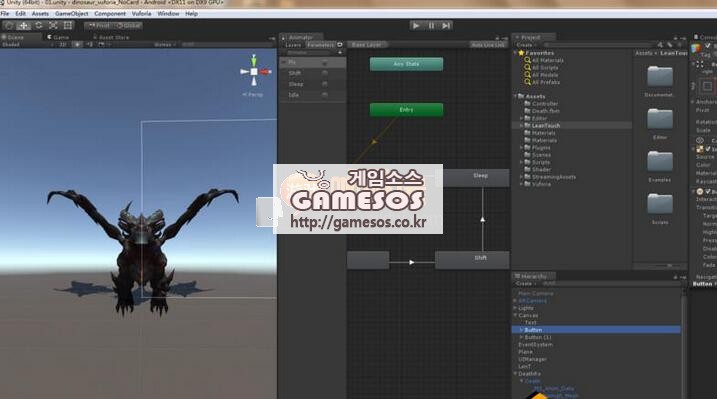The height and width of the screenshot is (399, 717).
Task: Select the Rotate tool
Action: [38, 26]
